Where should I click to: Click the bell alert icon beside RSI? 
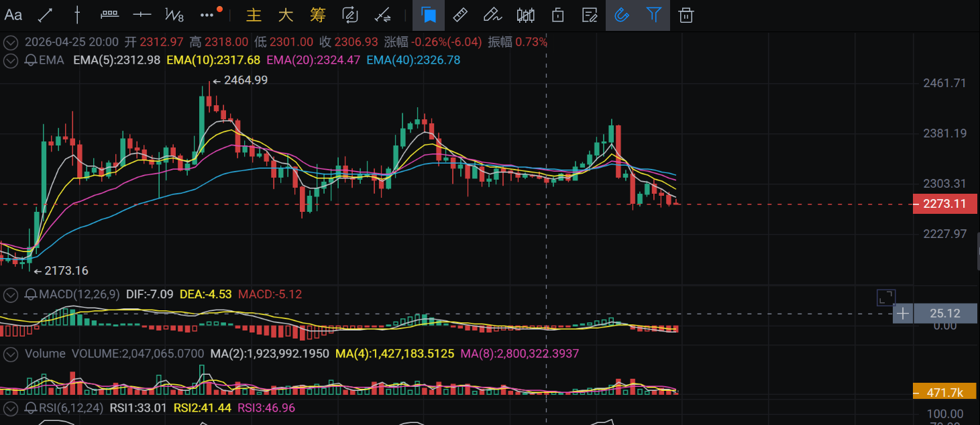[31, 408]
